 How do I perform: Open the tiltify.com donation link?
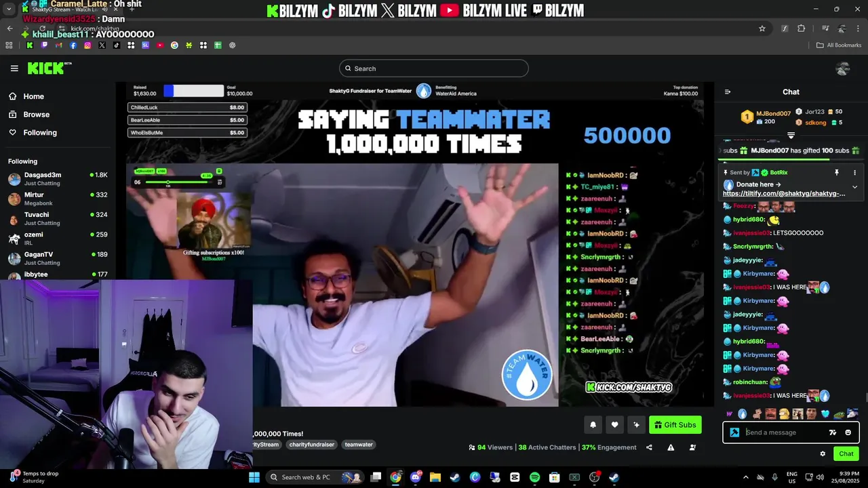tap(784, 194)
